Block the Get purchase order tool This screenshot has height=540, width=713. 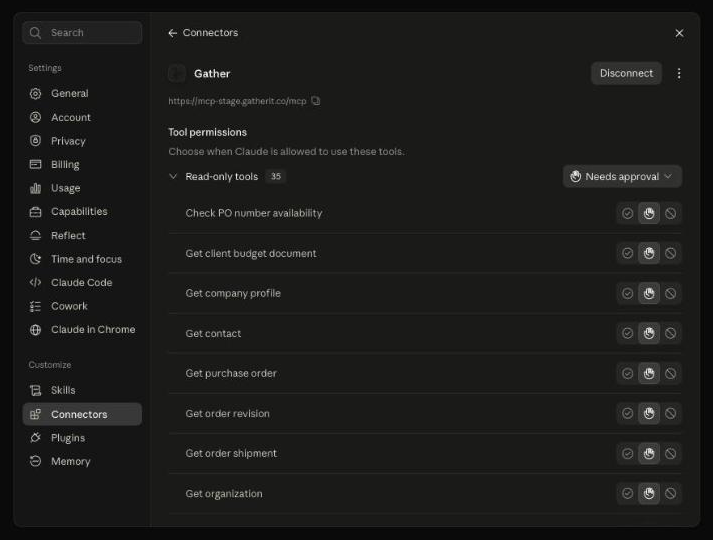pos(670,373)
